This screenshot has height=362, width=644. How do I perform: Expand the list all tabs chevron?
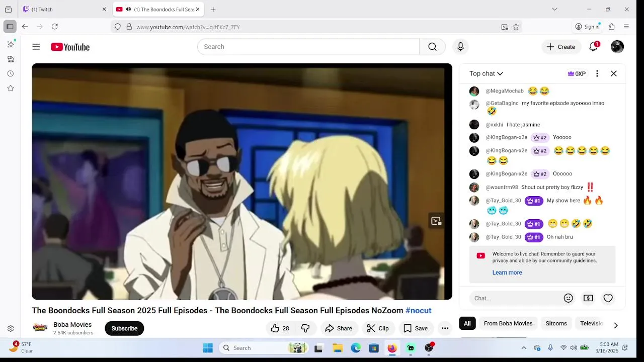(x=554, y=9)
